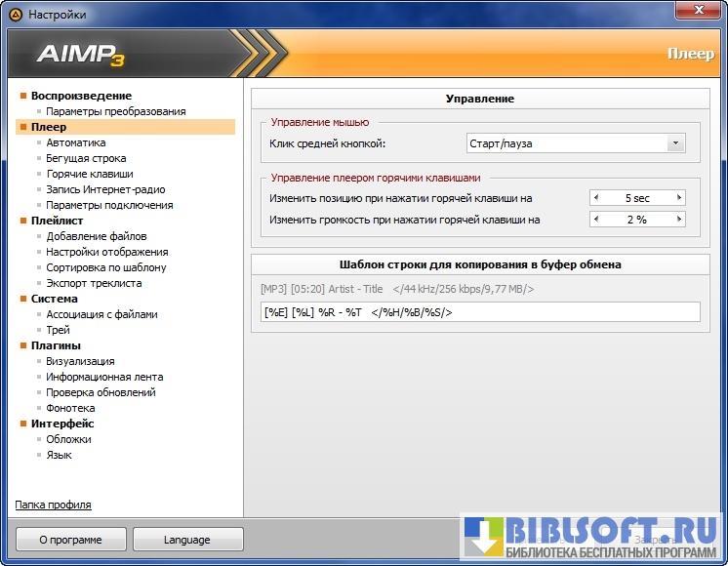Increase volume change step with right arrow
This screenshot has width=728, height=566.
[679, 220]
